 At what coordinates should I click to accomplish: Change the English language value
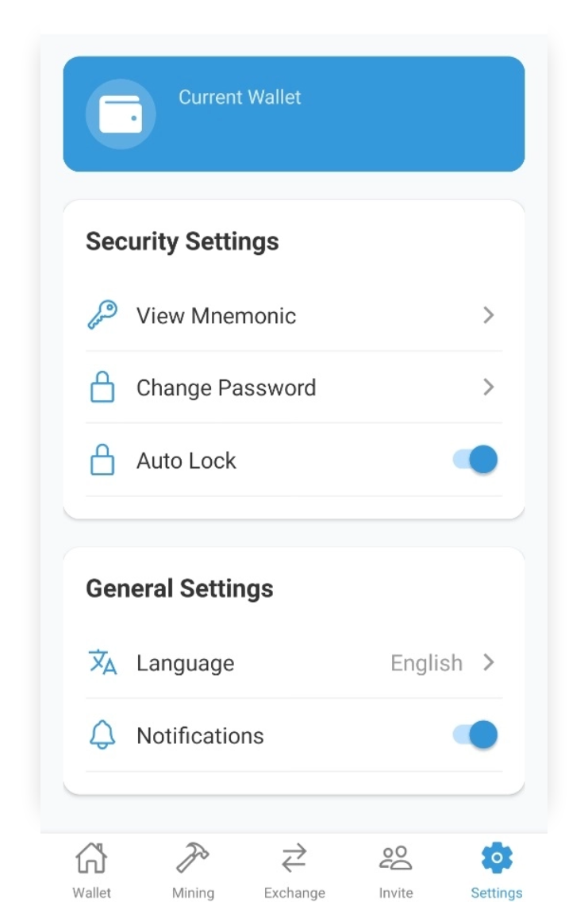tap(426, 663)
